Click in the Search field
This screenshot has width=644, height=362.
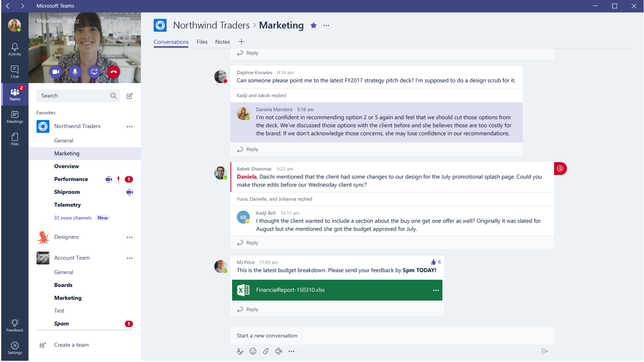[78, 96]
